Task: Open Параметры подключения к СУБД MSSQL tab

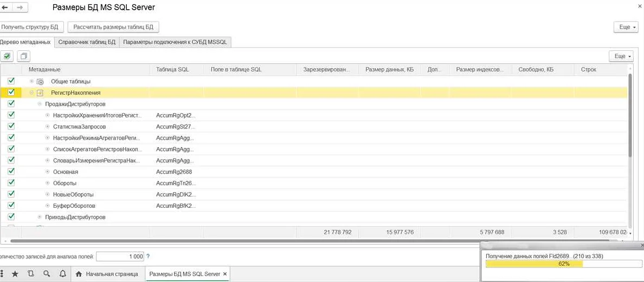Action: pos(175,42)
